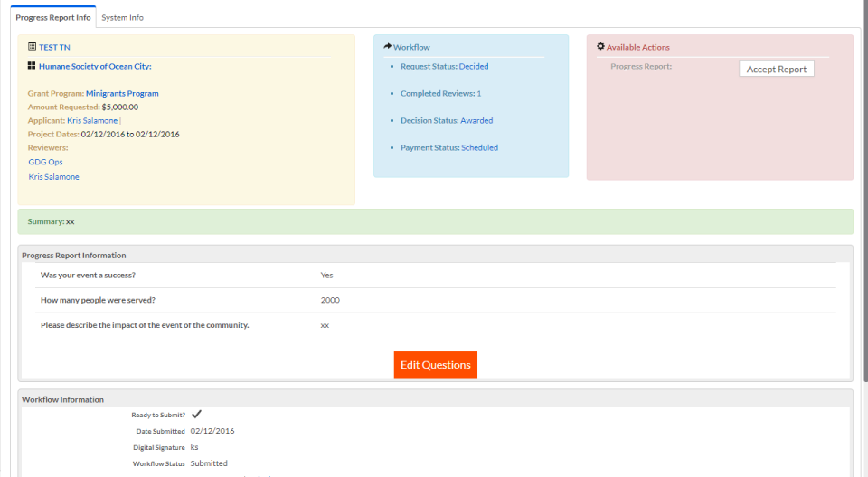Open the Minigrants Program link
868x477 pixels.
click(122, 94)
